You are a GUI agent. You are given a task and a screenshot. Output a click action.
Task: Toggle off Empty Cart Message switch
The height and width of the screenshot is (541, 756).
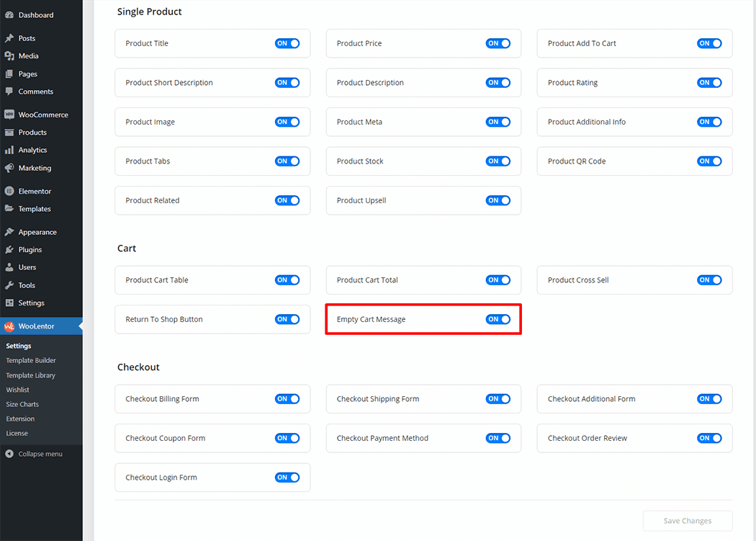click(498, 319)
